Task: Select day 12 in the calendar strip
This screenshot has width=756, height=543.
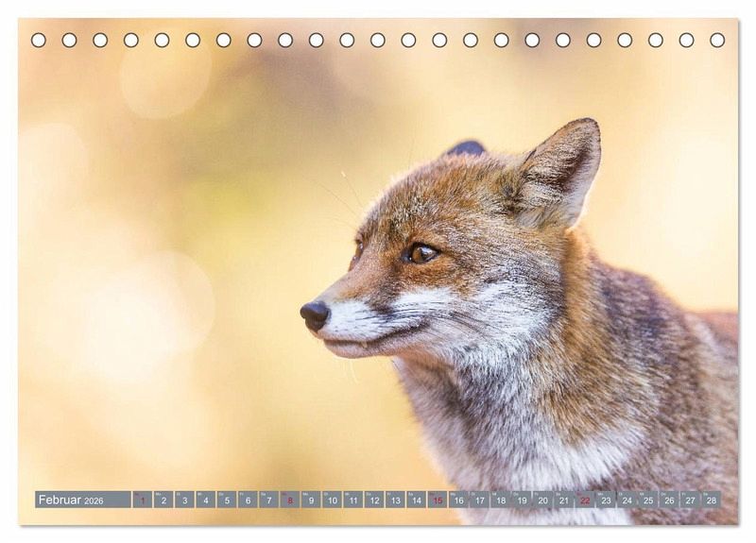Action: pyautogui.click(x=374, y=500)
